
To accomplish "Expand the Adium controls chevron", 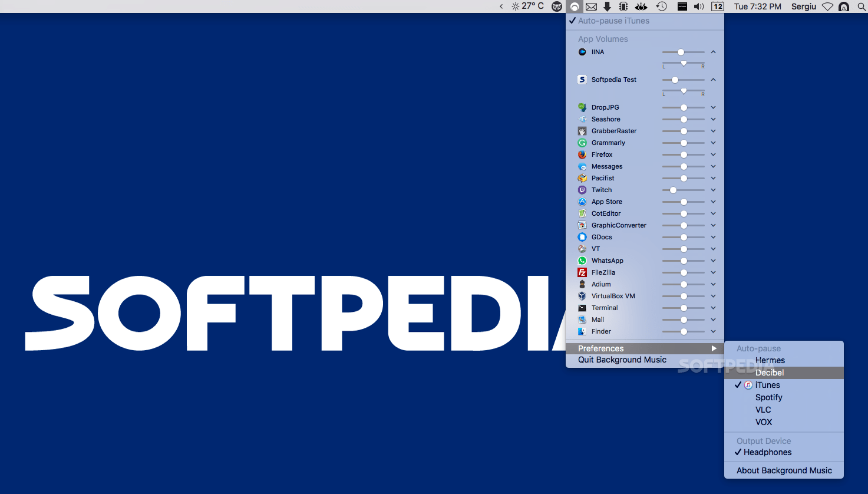I will click(x=713, y=284).
